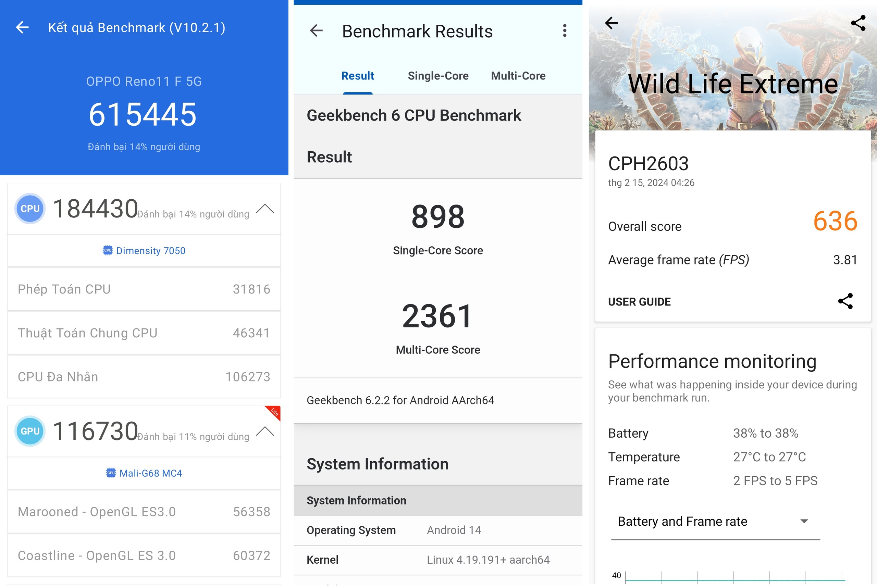Tap Phép Toán CPU row
Viewport: 877px width, 588px height.
tap(144, 289)
